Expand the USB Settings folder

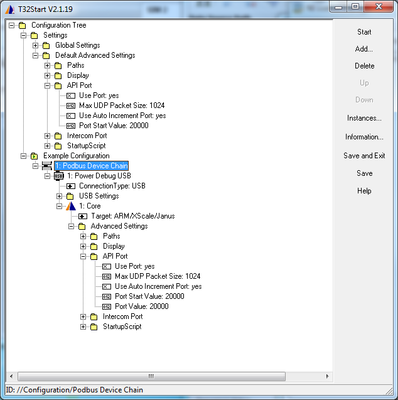point(59,196)
